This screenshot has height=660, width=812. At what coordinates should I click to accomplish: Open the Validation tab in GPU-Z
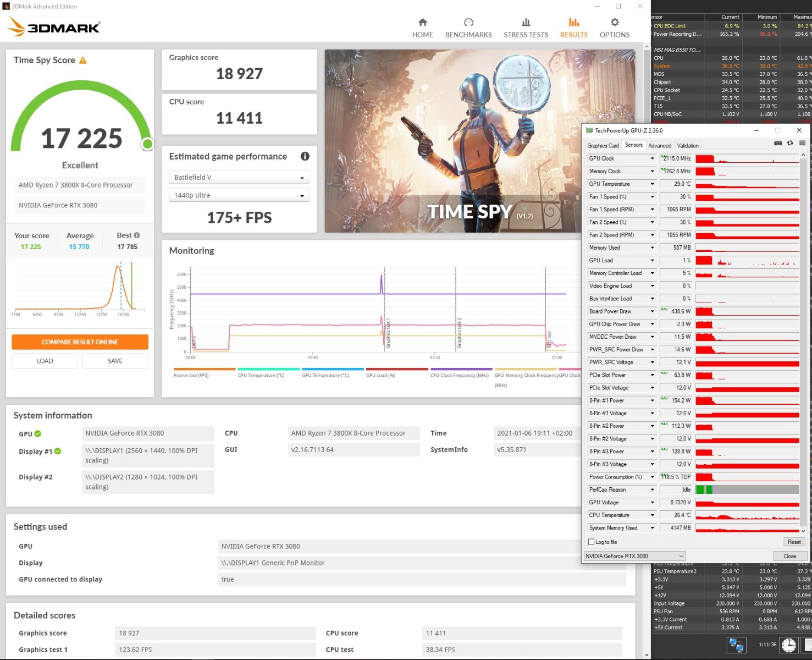[x=688, y=146]
